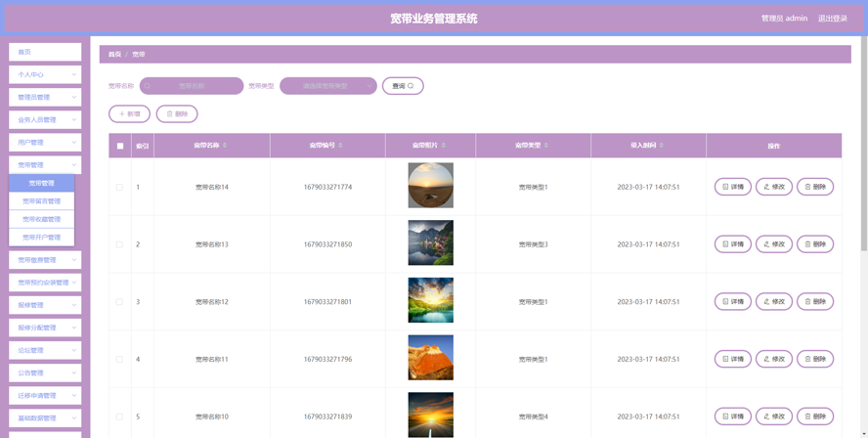Click the pencil edit icon for 宽带名称14

point(766,187)
